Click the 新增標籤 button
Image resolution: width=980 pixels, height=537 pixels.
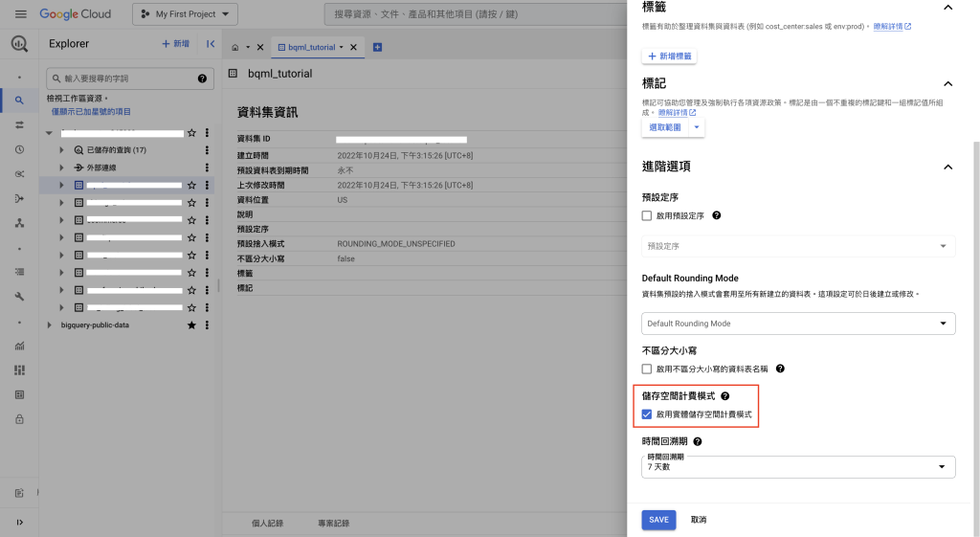(669, 56)
